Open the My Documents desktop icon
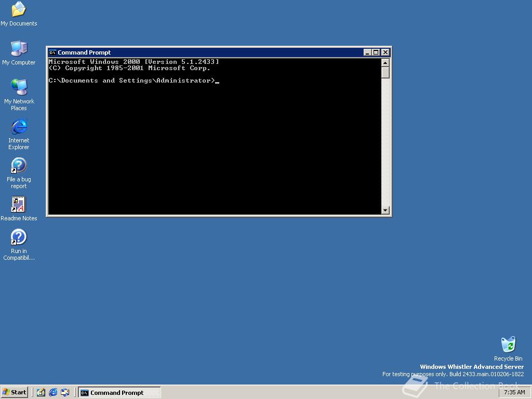This screenshot has width=532, height=399. click(19, 14)
